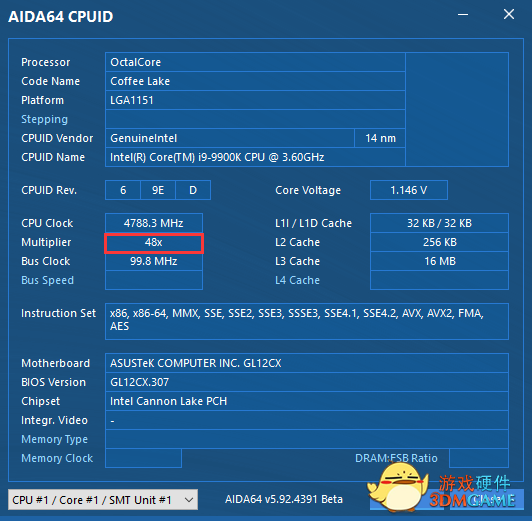Click the Intel Cannon Lake PCH value

click(x=307, y=401)
